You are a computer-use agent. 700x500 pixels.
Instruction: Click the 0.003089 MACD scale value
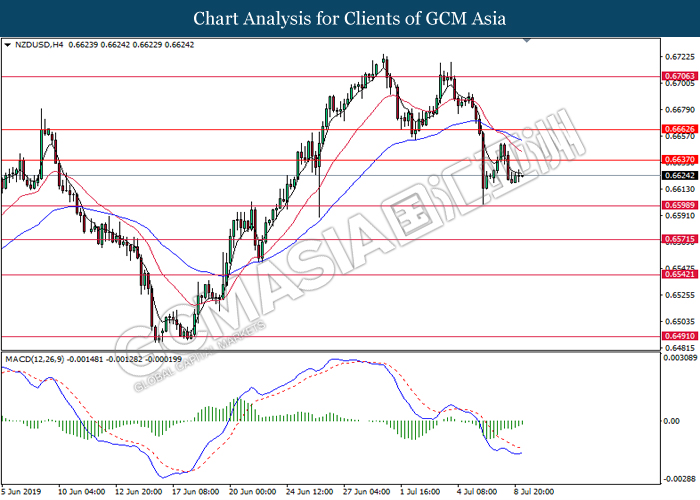680,358
